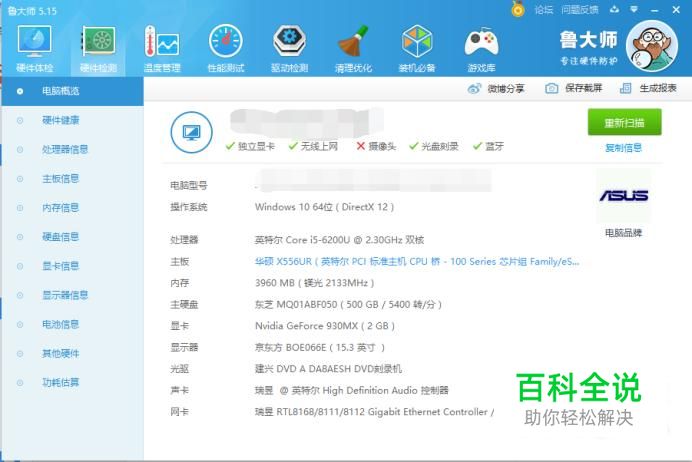Click the skin shirt icon in title bar
692x462 pixels.
(x=614, y=9)
